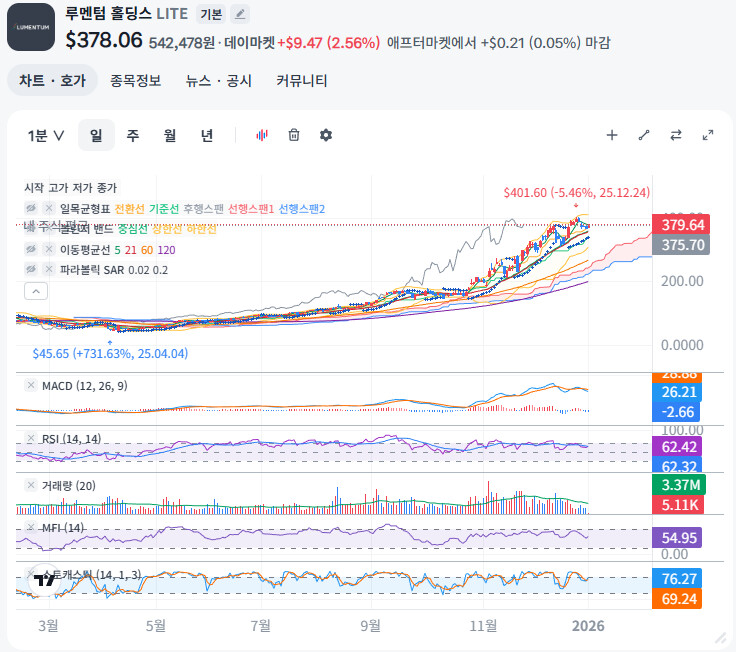Collapse the indicator legend with the chevron
This screenshot has width=736, height=652.
tap(36, 291)
